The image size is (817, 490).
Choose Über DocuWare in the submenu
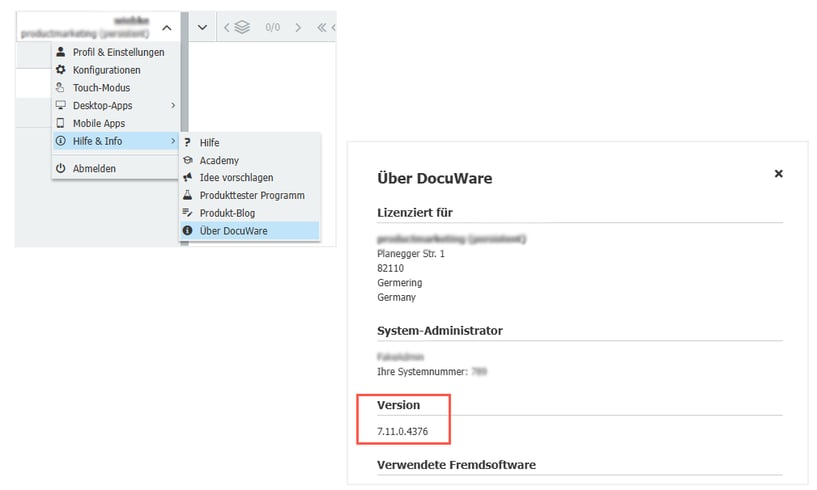(x=233, y=231)
